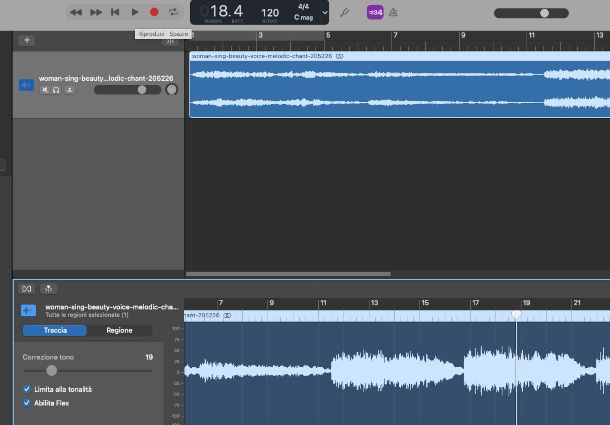Click the Correzione tono value 19
The image size is (610, 425).
point(149,357)
